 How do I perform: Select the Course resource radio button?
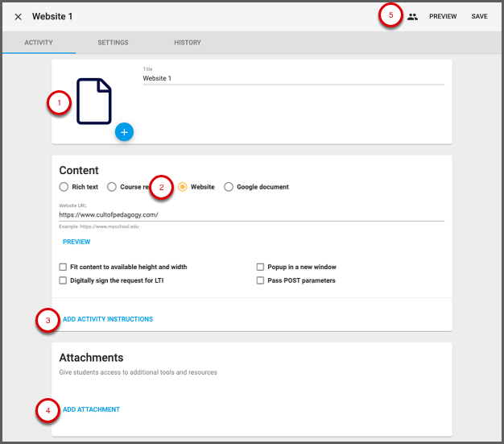click(112, 187)
